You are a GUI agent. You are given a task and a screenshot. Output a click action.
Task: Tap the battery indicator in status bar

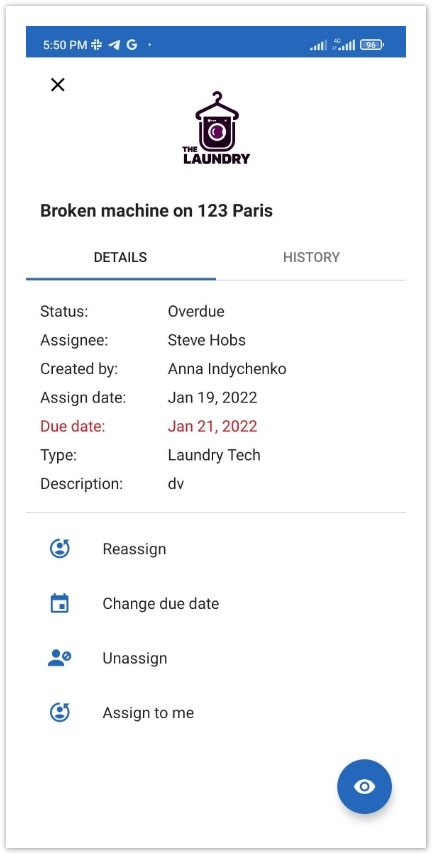372,45
